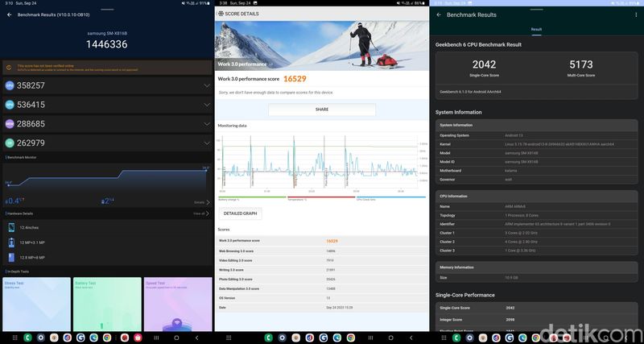
Task: Open the Speed Test card
Action: pyautogui.click(x=178, y=305)
